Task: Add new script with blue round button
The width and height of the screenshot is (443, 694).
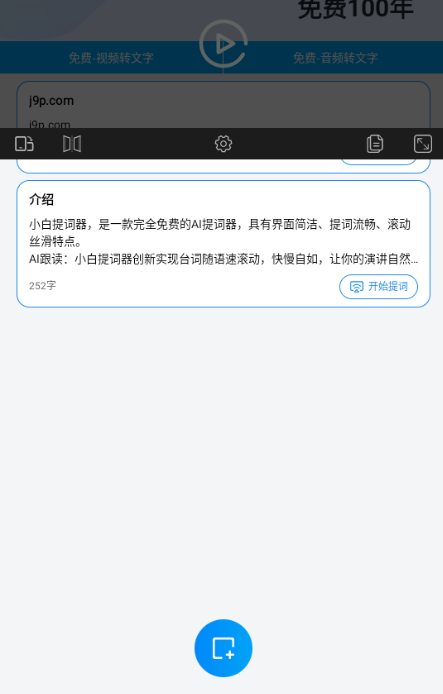Action: tap(223, 648)
